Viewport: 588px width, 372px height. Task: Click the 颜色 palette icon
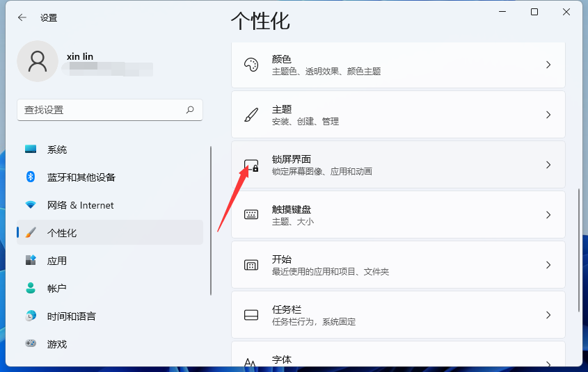click(251, 65)
